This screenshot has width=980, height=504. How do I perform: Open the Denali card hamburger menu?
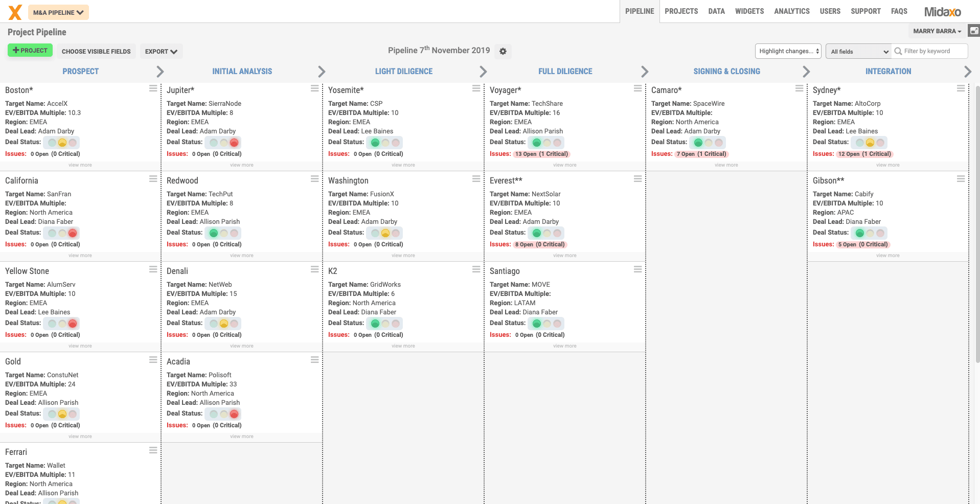[x=314, y=269]
